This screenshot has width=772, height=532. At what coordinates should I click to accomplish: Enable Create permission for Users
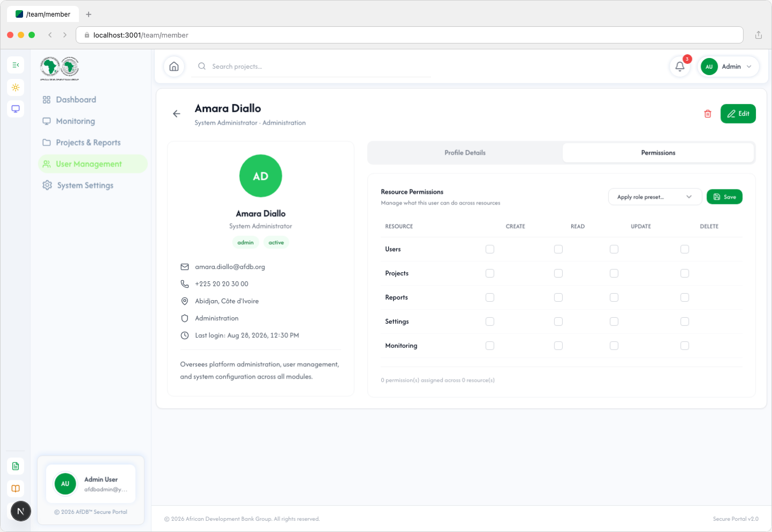click(490, 249)
